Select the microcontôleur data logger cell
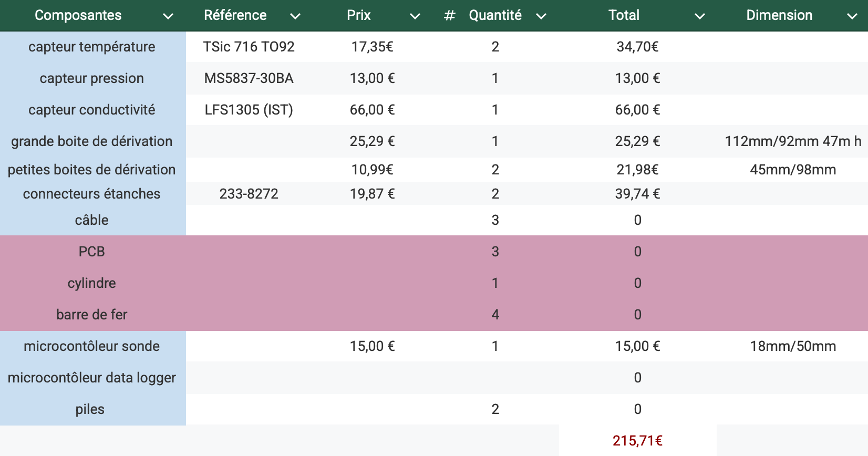 click(x=92, y=378)
